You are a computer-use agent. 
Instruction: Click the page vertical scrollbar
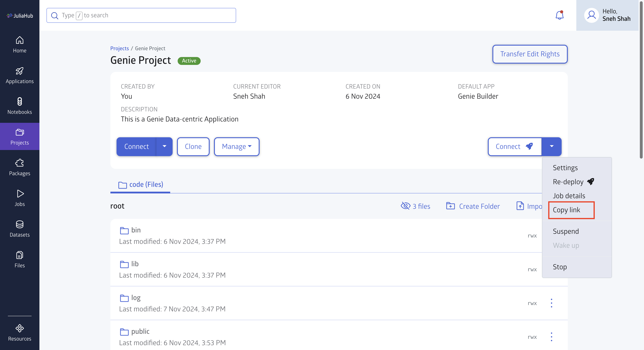click(641, 80)
